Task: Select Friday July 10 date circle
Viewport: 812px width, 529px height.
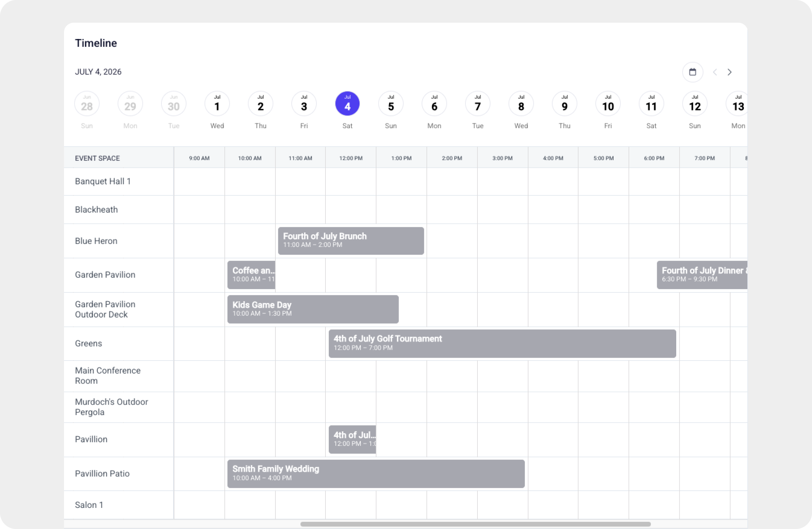Action: point(608,103)
